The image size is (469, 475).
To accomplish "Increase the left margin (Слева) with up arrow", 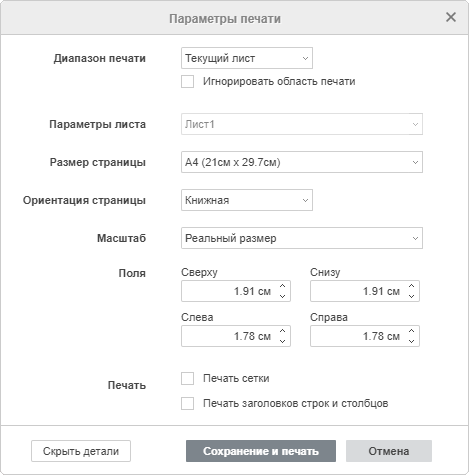I will pyautogui.click(x=283, y=331).
